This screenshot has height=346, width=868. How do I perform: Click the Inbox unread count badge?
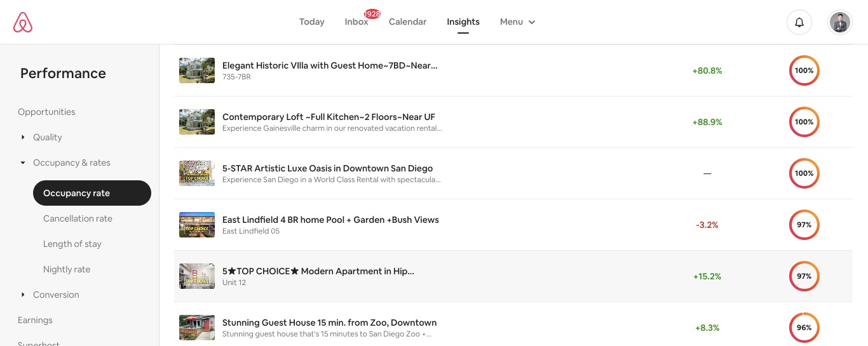point(372,14)
